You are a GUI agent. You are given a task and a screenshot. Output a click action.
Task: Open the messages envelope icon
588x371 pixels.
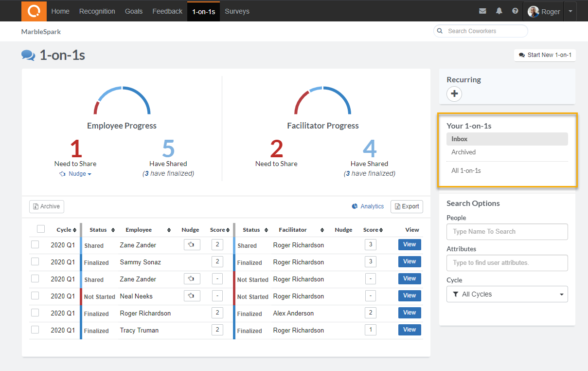pos(482,11)
